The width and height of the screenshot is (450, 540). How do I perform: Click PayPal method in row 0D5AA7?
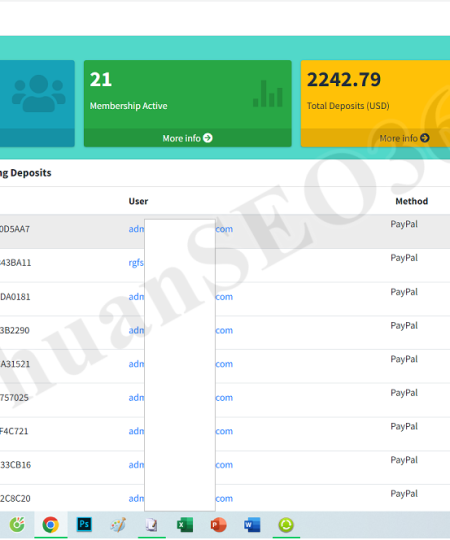[404, 224]
